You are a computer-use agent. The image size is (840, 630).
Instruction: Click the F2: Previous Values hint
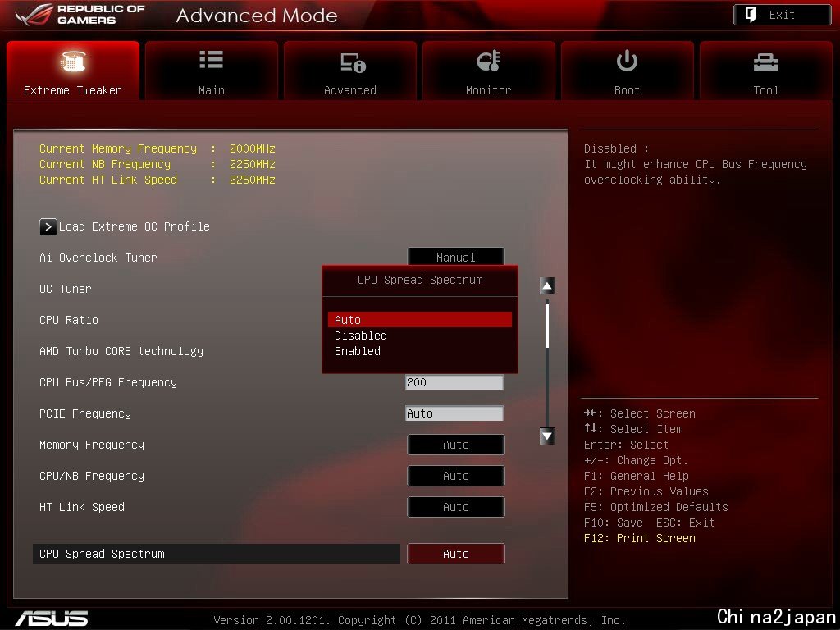coord(646,492)
